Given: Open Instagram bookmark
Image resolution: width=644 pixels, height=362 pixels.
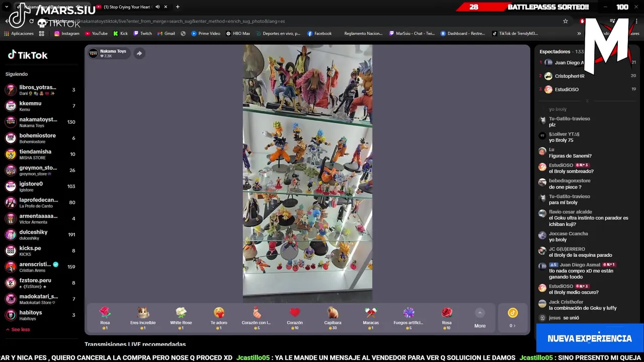Looking at the screenshot, I should click(67, 34).
